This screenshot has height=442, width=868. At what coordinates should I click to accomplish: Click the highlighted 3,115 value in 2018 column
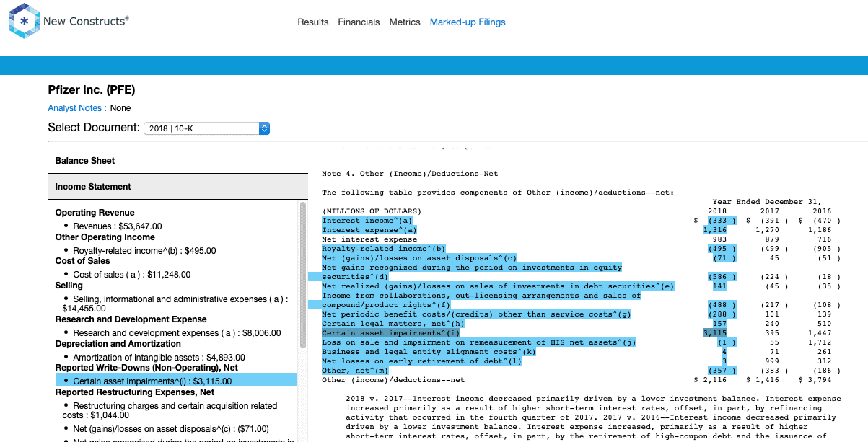click(x=714, y=333)
